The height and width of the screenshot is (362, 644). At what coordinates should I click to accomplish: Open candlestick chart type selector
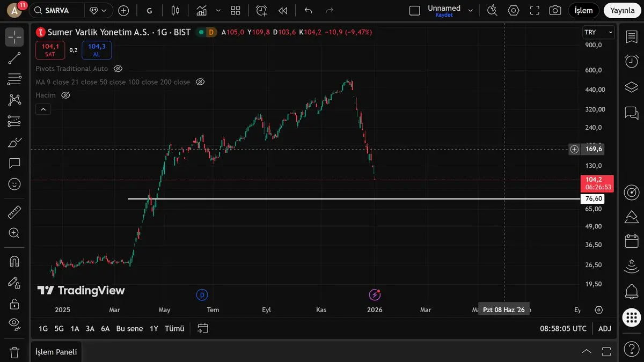tap(175, 10)
